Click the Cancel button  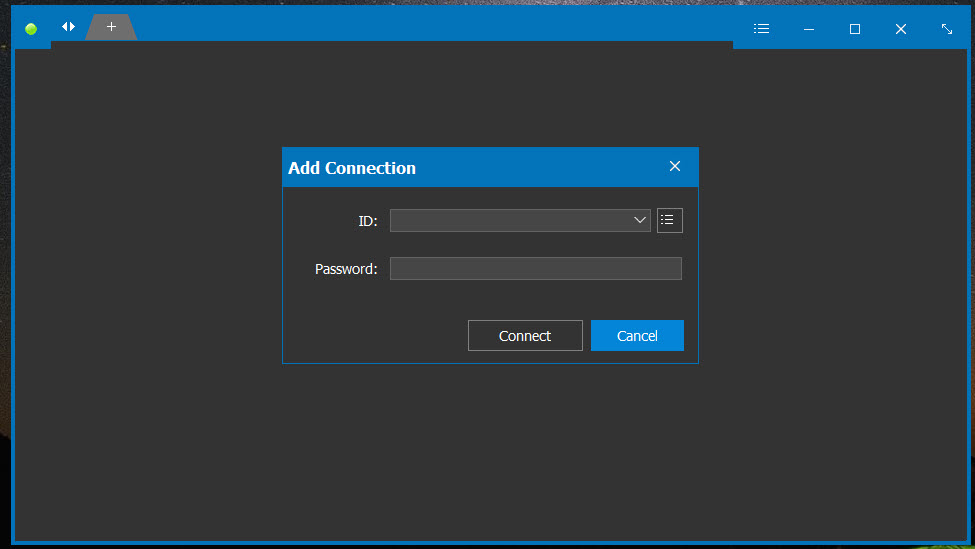(637, 336)
